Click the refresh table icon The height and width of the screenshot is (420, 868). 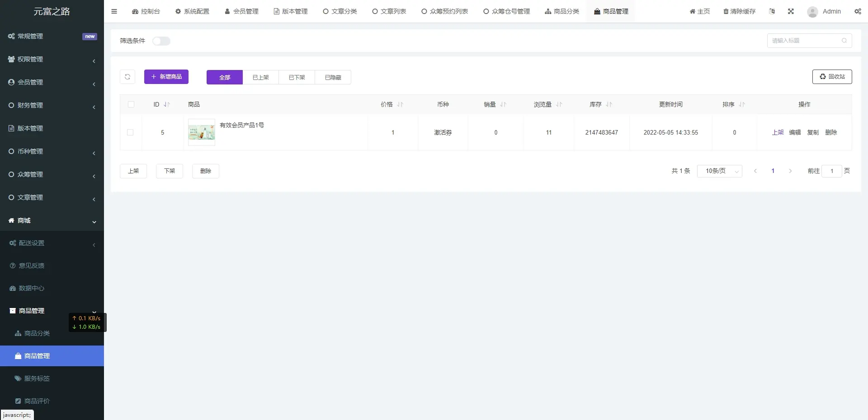click(127, 77)
